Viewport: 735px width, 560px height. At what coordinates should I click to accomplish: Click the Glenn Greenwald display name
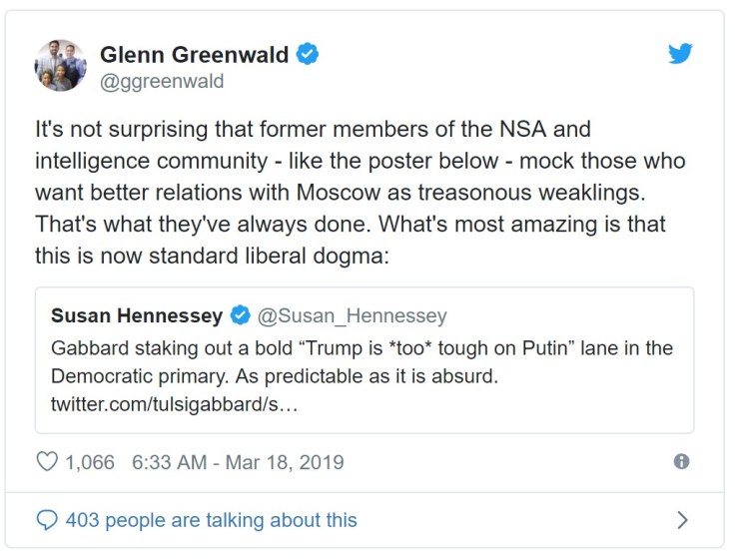pos(194,54)
